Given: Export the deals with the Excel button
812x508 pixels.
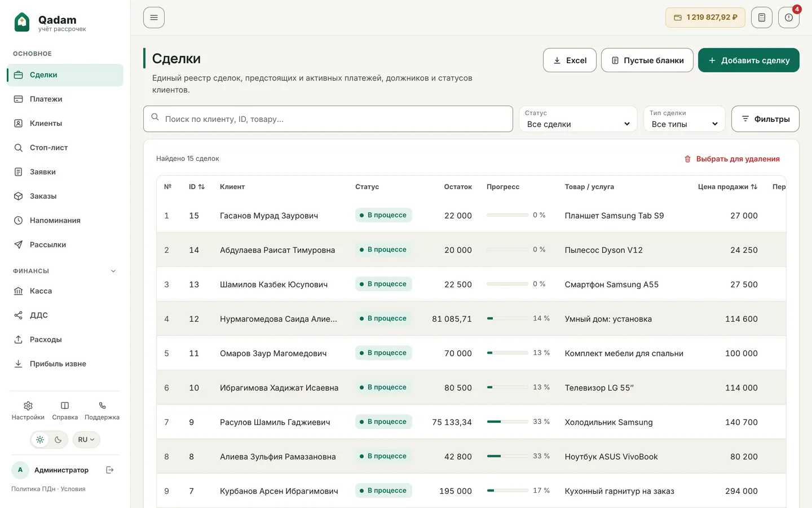Looking at the screenshot, I should [570, 60].
